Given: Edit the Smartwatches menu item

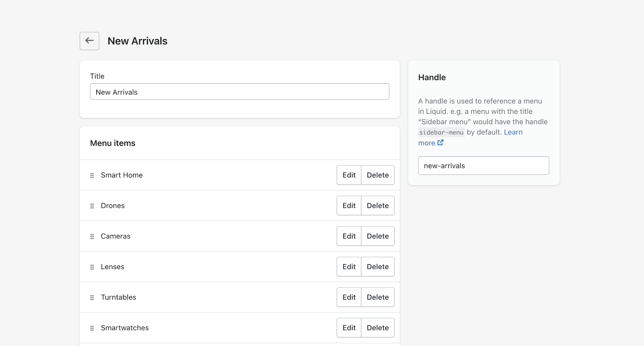Looking at the screenshot, I should tap(349, 328).
